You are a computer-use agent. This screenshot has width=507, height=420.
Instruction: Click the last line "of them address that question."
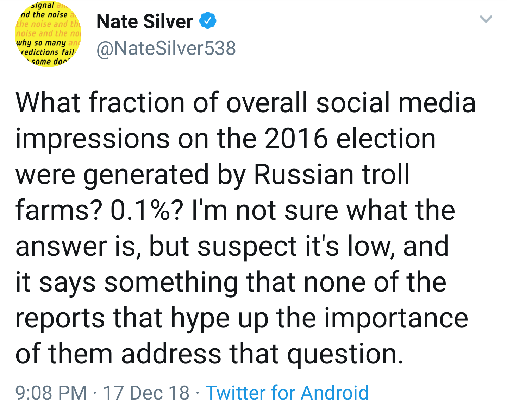pyautogui.click(x=209, y=354)
